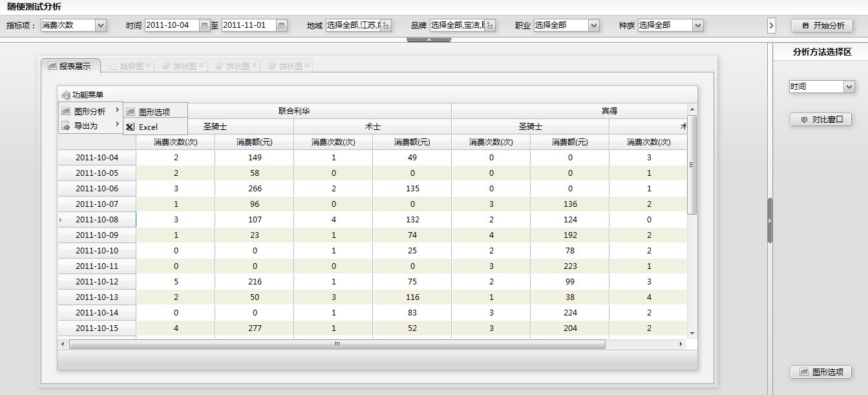Select the 2011-10-14 row header
Screen dimensions: 868x395
97,312
